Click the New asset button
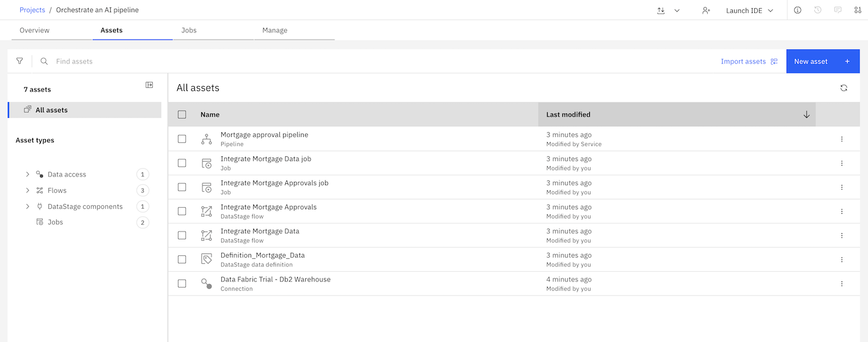Image resolution: width=868 pixels, height=342 pixels. [x=823, y=61]
